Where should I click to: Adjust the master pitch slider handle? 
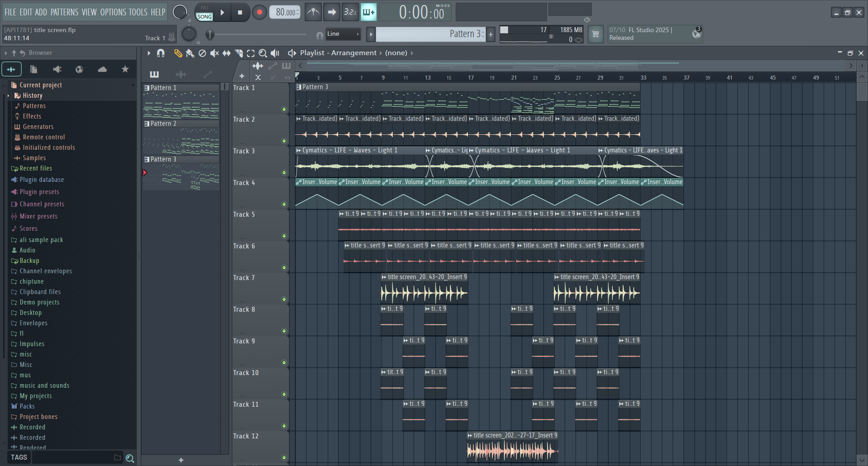pyautogui.click(x=210, y=34)
